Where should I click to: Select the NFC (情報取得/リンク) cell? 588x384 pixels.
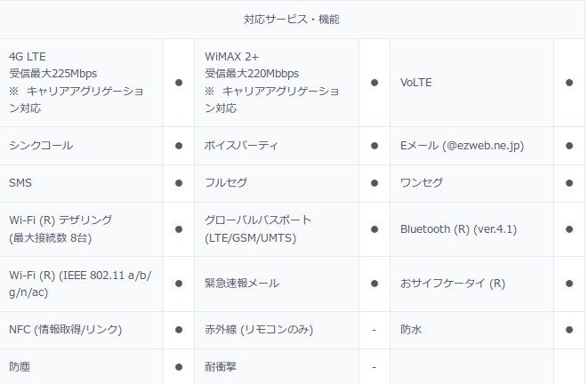81,330
